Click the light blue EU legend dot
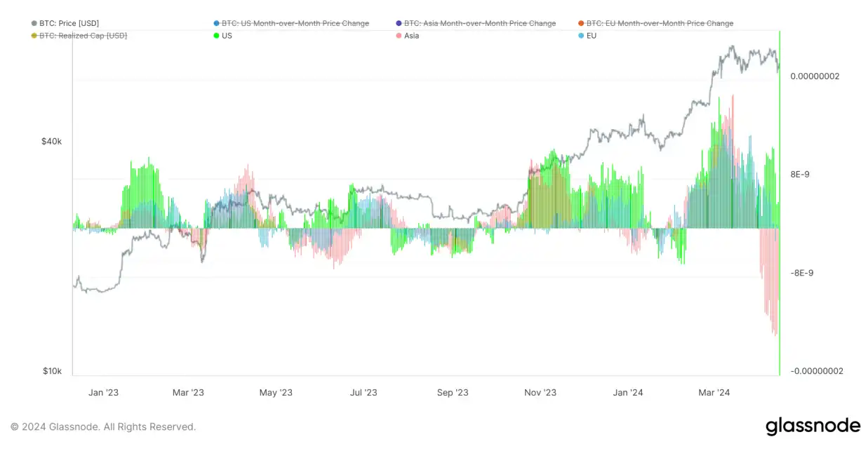The width and height of the screenshot is (868, 451). click(x=581, y=36)
